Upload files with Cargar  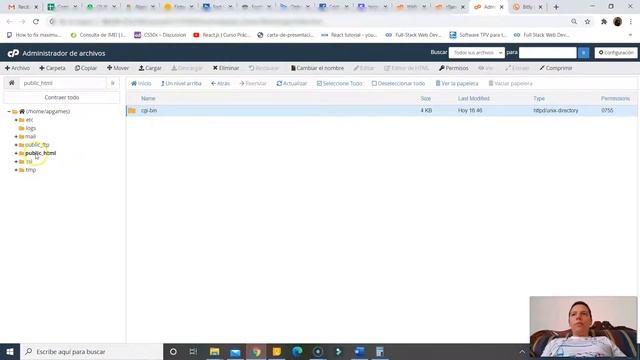[150, 68]
